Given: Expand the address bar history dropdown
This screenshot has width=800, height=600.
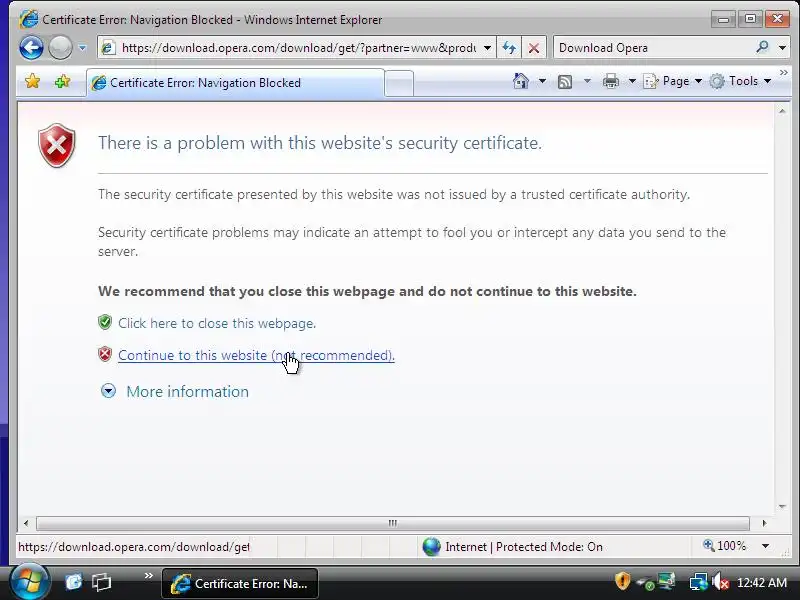Looking at the screenshot, I should tap(487, 48).
